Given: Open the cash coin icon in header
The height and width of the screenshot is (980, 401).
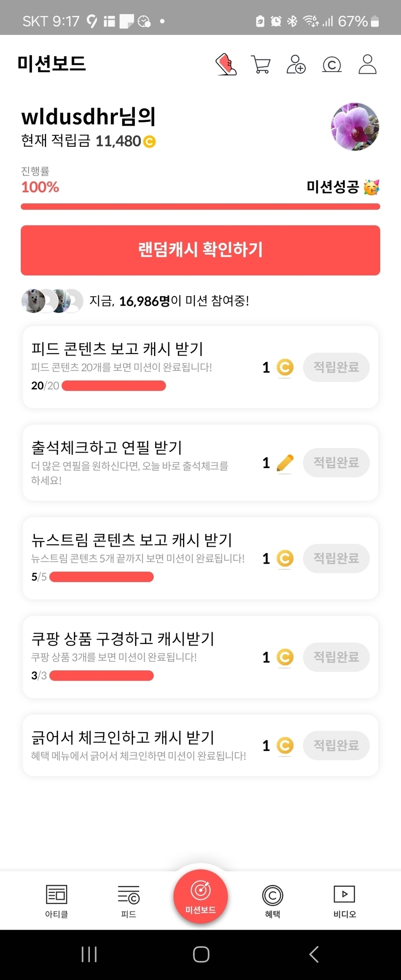Looking at the screenshot, I should click(x=332, y=64).
